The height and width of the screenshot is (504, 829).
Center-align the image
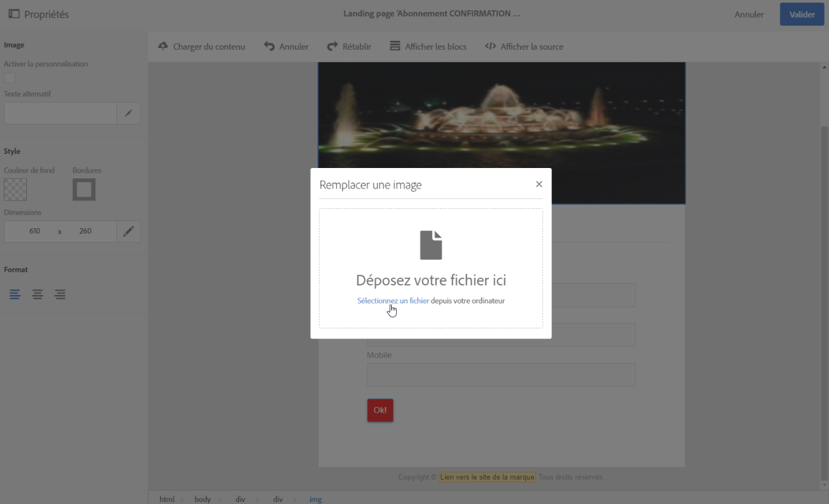38,294
